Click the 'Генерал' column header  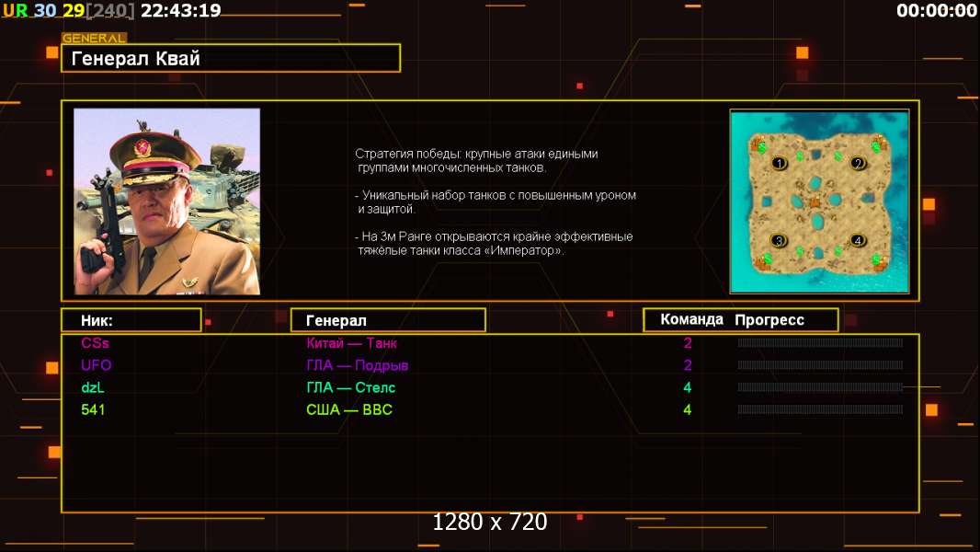point(388,320)
